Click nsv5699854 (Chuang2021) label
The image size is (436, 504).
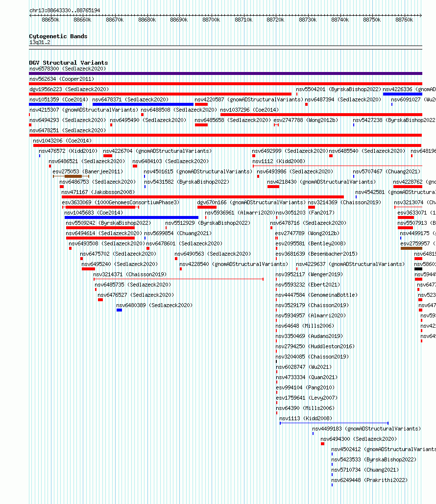178,233
